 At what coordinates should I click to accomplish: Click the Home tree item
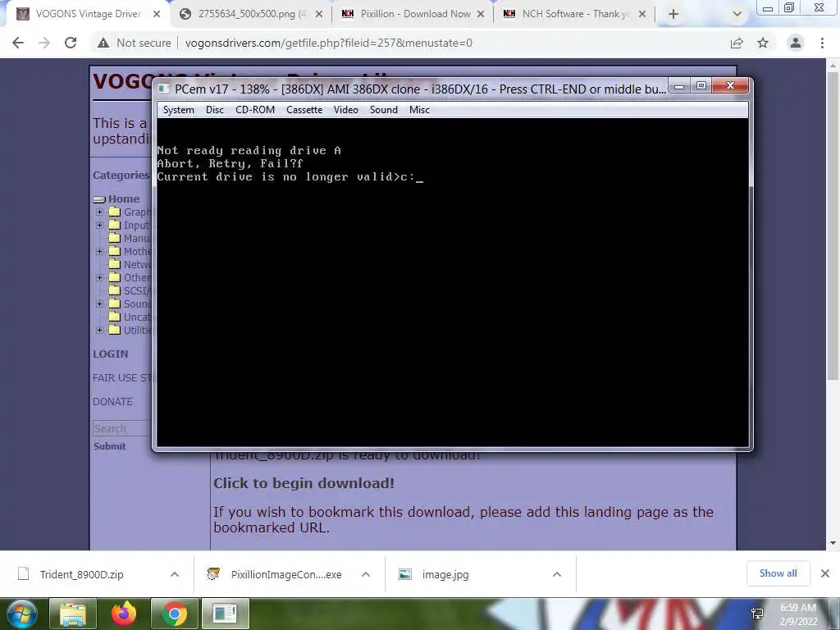click(x=124, y=199)
